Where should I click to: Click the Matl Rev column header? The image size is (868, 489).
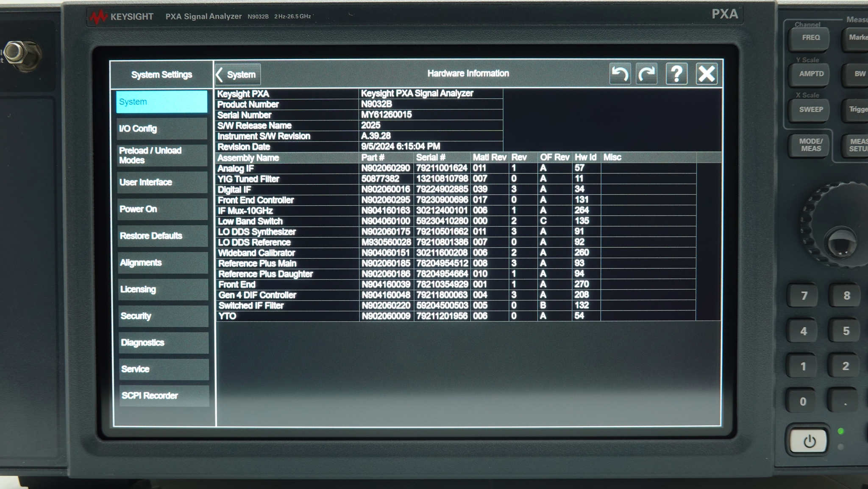click(490, 157)
